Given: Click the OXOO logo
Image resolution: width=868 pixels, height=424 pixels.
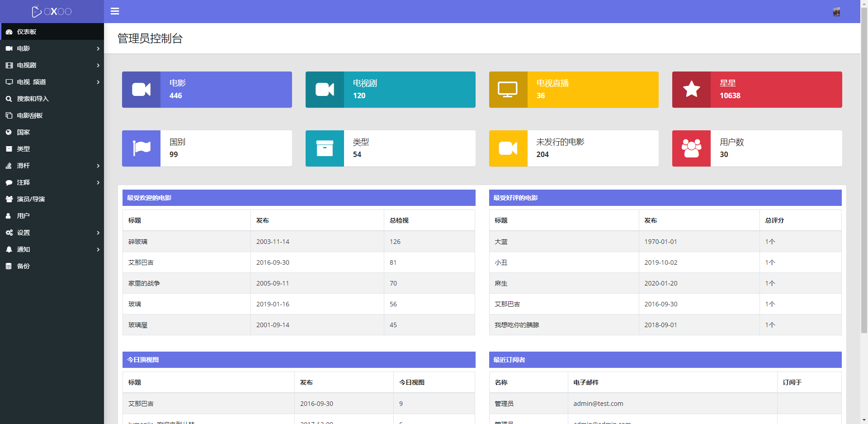Looking at the screenshot, I should [52, 11].
